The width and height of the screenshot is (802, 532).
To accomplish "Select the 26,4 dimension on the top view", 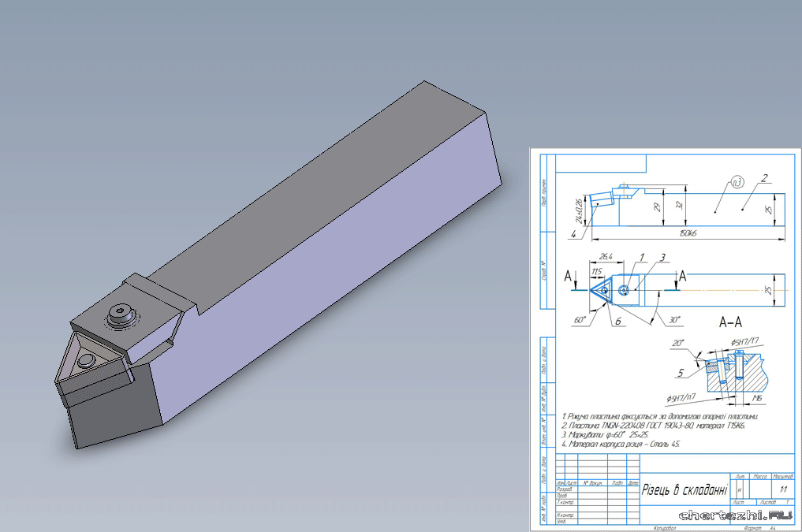I will [606, 257].
